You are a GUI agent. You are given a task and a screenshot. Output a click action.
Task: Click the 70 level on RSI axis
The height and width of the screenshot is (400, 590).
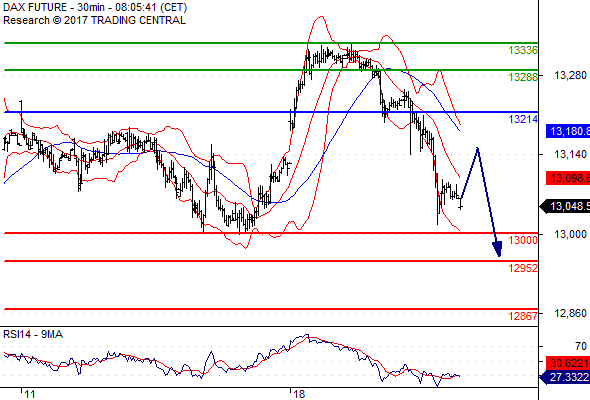click(581, 346)
